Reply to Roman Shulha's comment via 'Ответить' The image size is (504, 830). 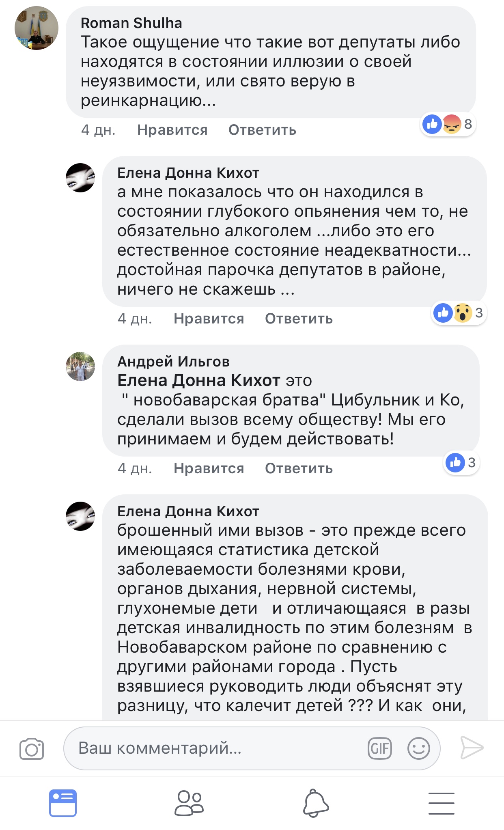pos(262,130)
